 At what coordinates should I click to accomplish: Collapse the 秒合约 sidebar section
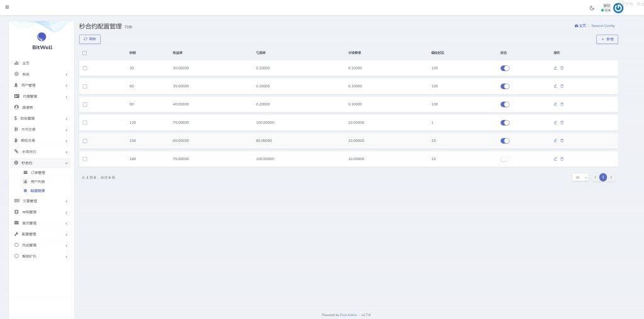pyautogui.click(x=42, y=163)
